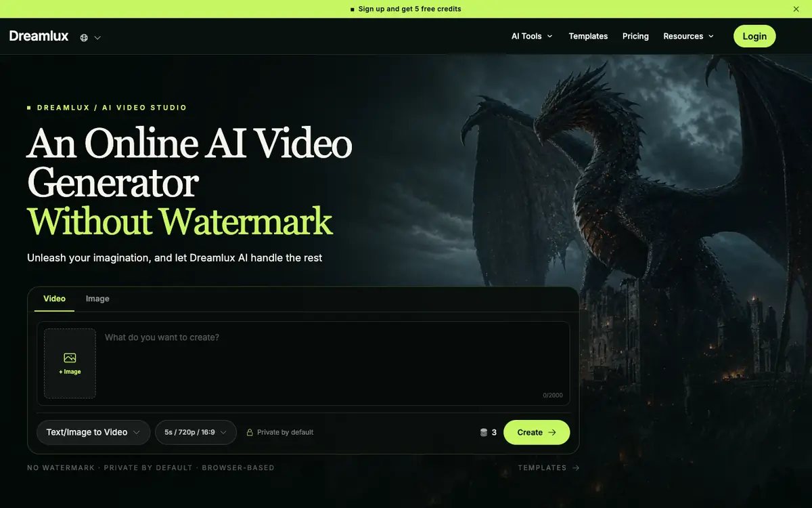Expand the AI Tools menu
The image size is (812, 508).
[x=532, y=36]
